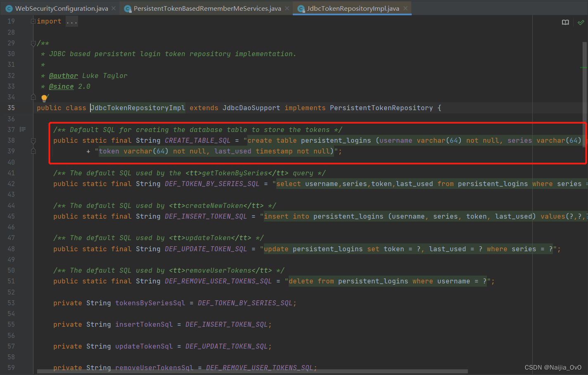
Task: Switch to PersistentTokenBasedRememberMeServices.java tab
Action: point(207,8)
